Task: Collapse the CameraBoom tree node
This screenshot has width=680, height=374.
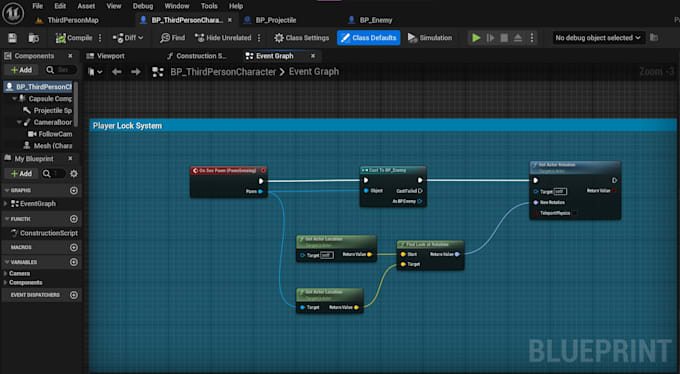Action: click(x=19, y=122)
